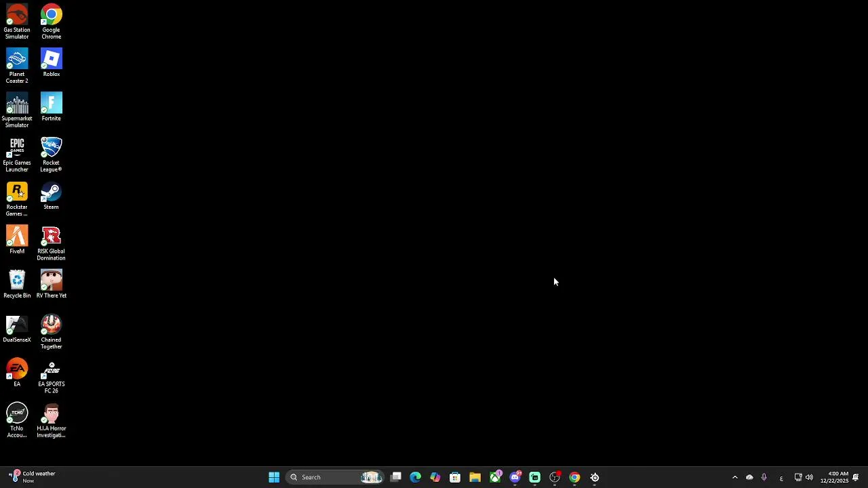Select the Chained Together desktop icon
This screenshot has height=488, width=868.
coord(51,332)
